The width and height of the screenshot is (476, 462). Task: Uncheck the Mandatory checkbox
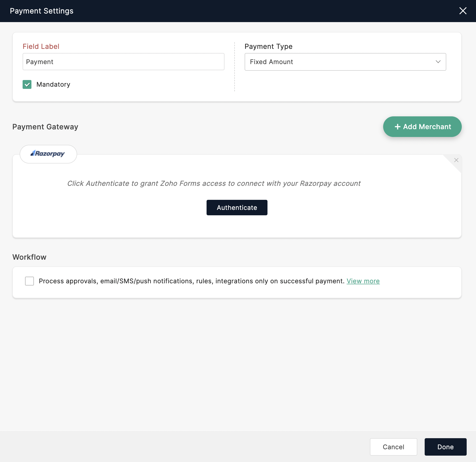[27, 84]
